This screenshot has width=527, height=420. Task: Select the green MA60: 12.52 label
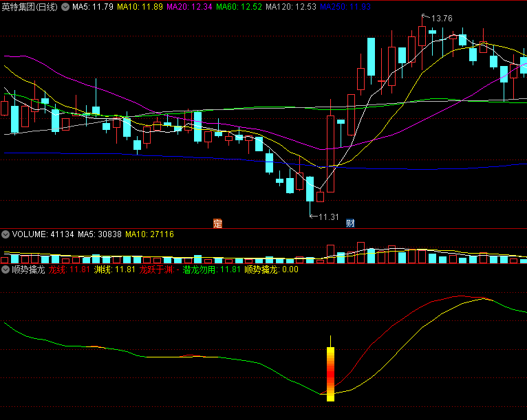(239, 7)
